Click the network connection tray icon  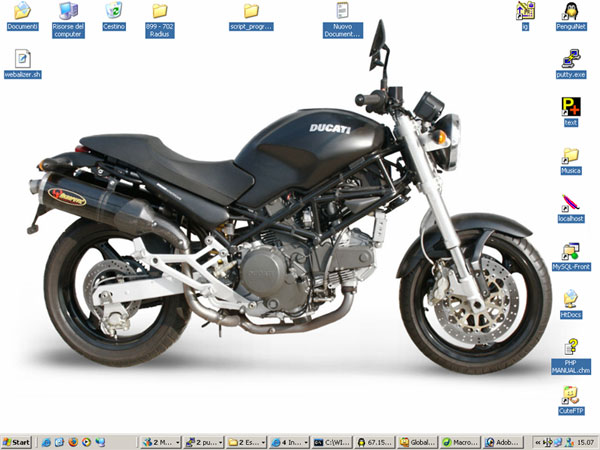[558, 443]
